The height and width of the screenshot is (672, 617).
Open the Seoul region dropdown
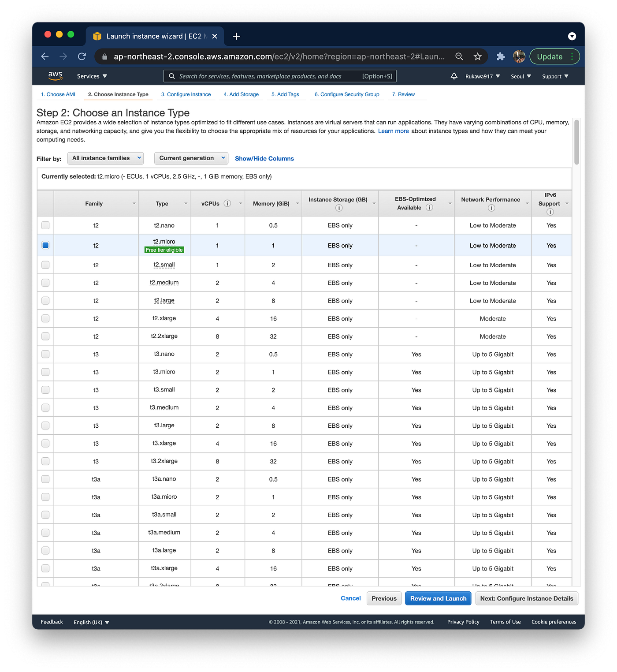pos(521,76)
